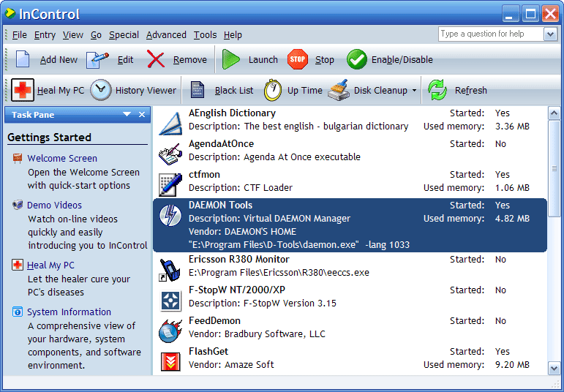The image size is (564, 392).
Task: Click the Black List document icon
Action: point(197,90)
